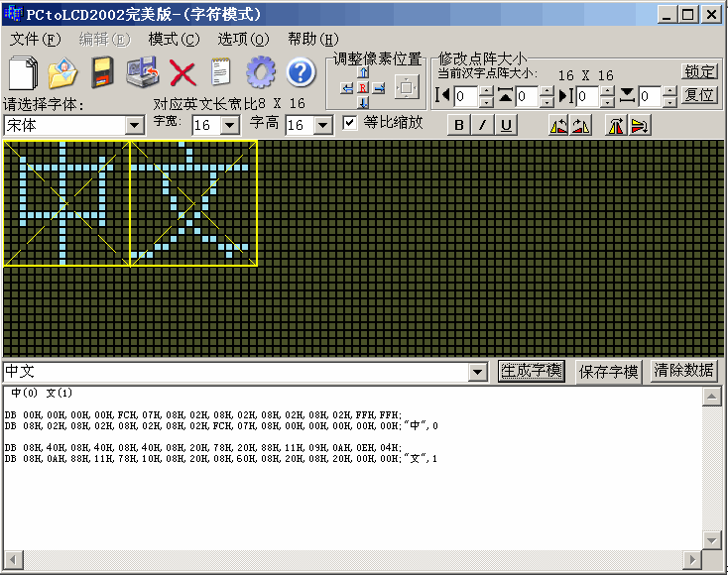The image size is (728, 575).
Task: Decrease the left margin spinner value
Action: click(486, 102)
